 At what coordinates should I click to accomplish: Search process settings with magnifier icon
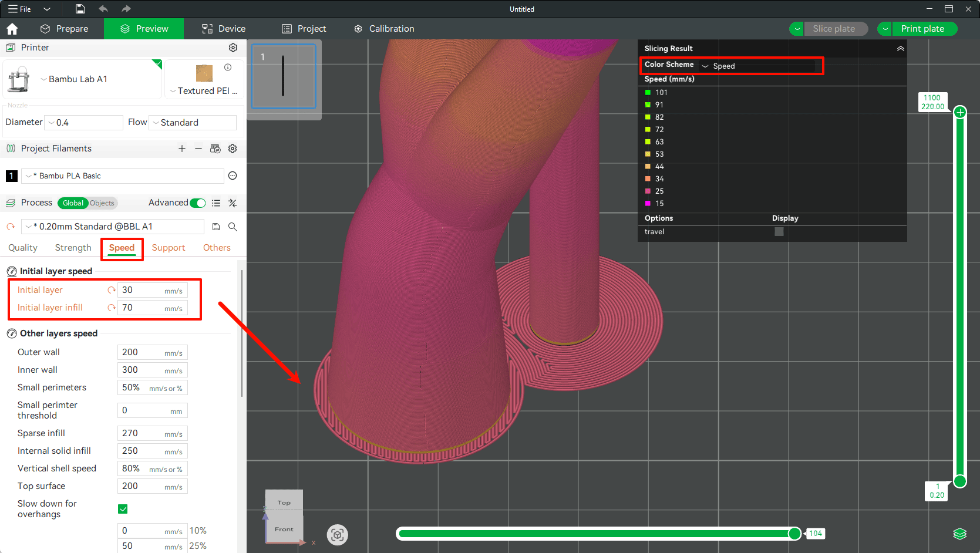tap(233, 227)
